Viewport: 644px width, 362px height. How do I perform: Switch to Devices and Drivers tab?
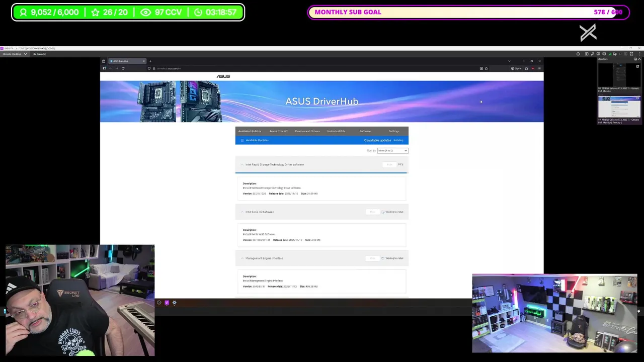pos(307,131)
